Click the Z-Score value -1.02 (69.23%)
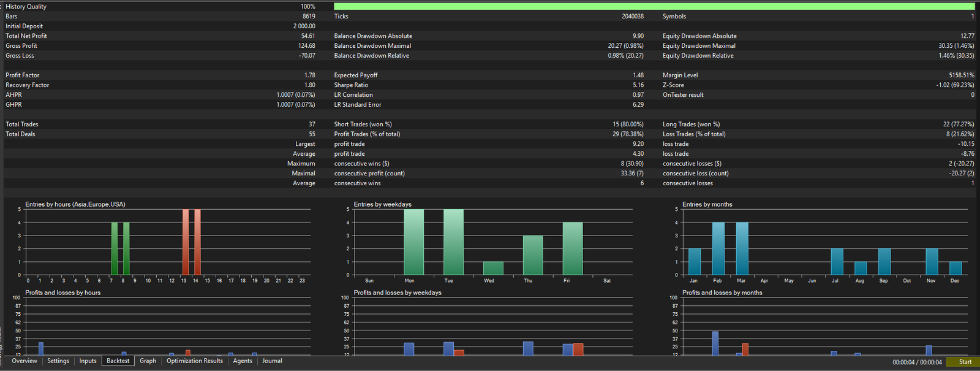The height and width of the screenshot is (371, 980). point(955,85)
